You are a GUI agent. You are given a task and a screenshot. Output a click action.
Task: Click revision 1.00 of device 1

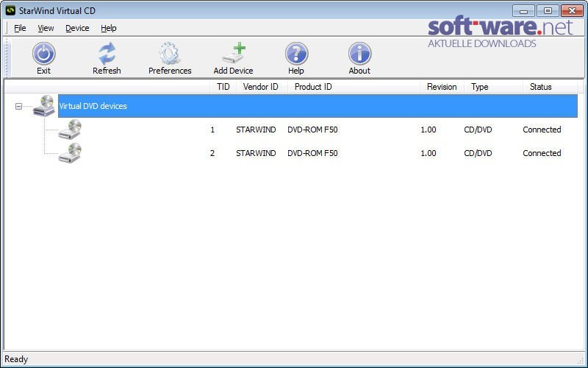(x=429, y=130)
